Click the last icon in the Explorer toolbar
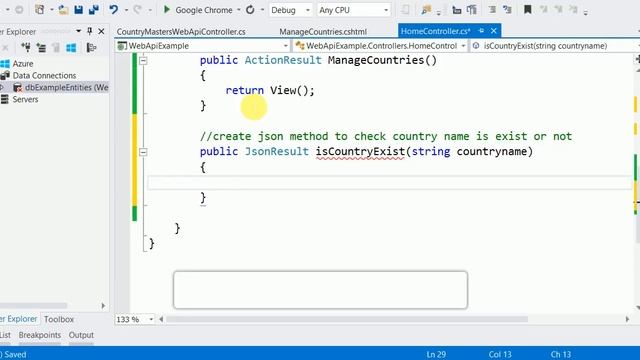 pyautogui.click(x=91, y=48)
